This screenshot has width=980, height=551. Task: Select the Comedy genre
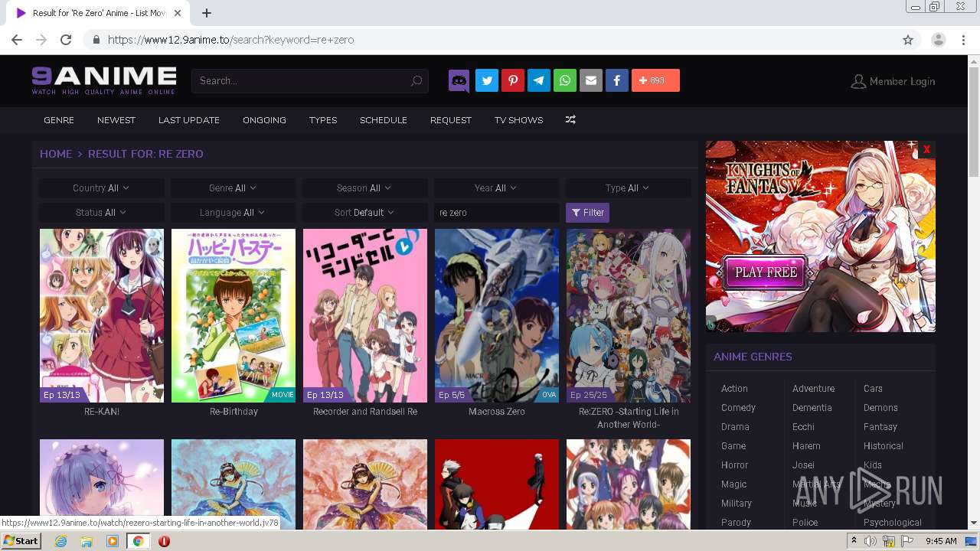tap(738, 408)
